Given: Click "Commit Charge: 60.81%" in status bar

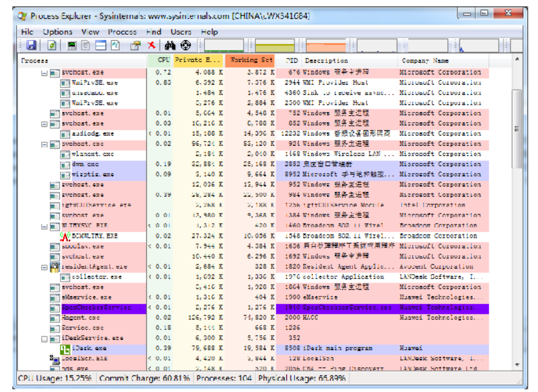Looking at the screenshot, I should pyautogui.click(x=145, y=379).
